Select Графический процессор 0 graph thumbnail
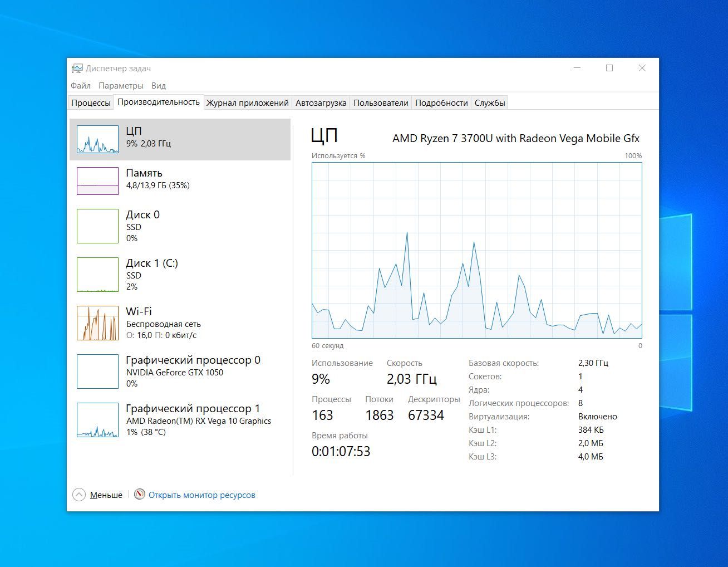The image size is (728, 567). coord(97,372)
